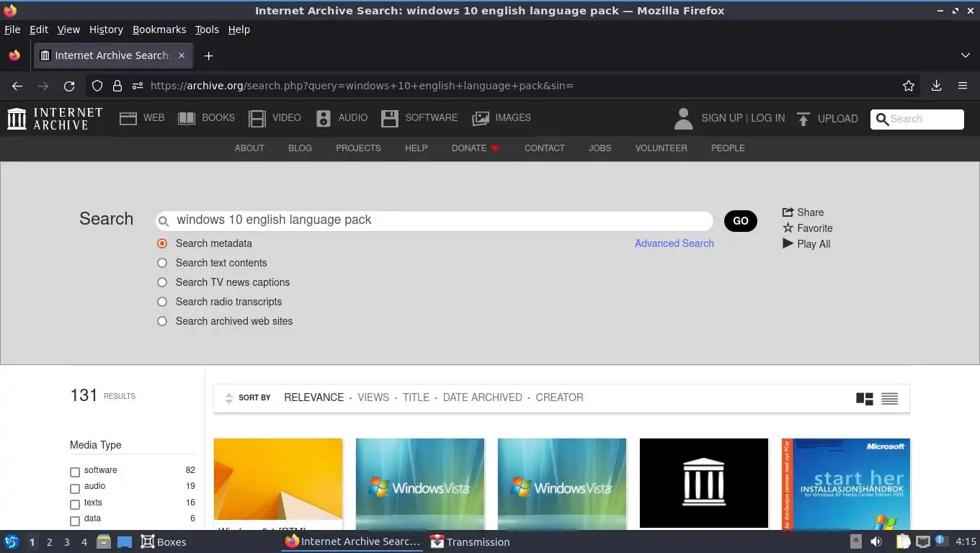Open Firefox View pinned icon
The height and width of the screenshot is (553, 980).
[x=14, y=55]
